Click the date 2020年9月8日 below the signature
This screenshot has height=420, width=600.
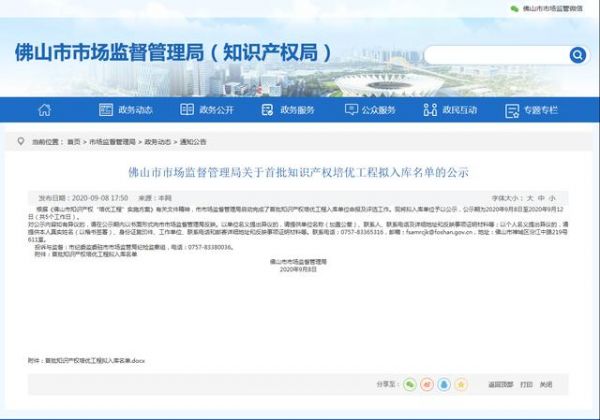click(x=298, y=269)
